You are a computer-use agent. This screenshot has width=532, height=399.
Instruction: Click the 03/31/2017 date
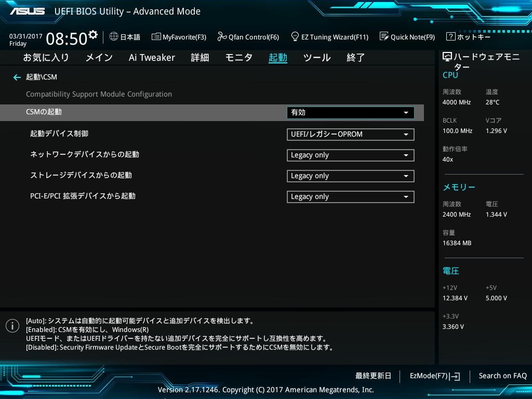[26, 36]
